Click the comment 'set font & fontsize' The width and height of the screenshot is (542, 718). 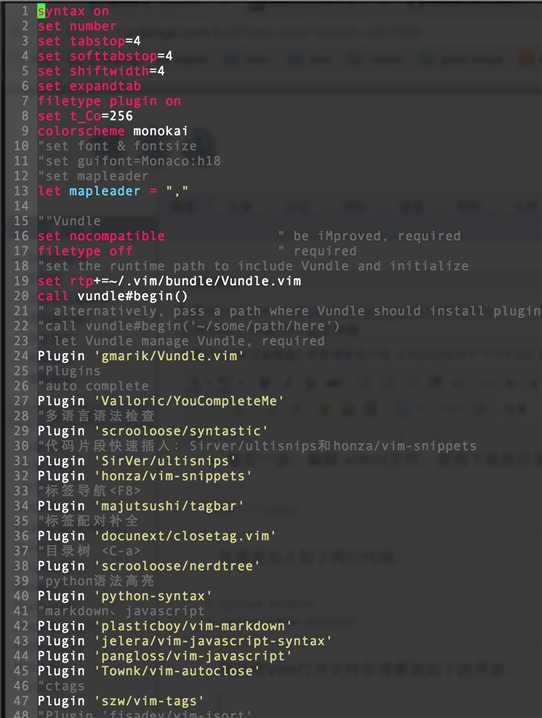point(118,146)
